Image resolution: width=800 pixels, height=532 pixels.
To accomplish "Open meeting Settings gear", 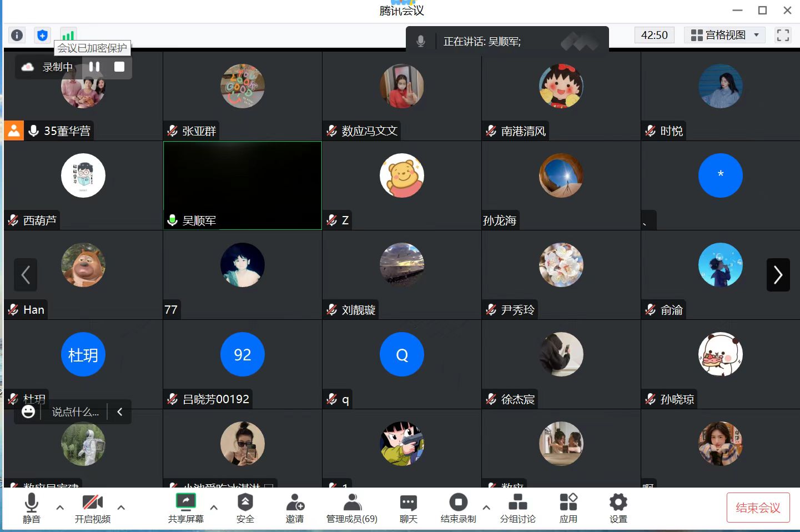I will [618, 508].
